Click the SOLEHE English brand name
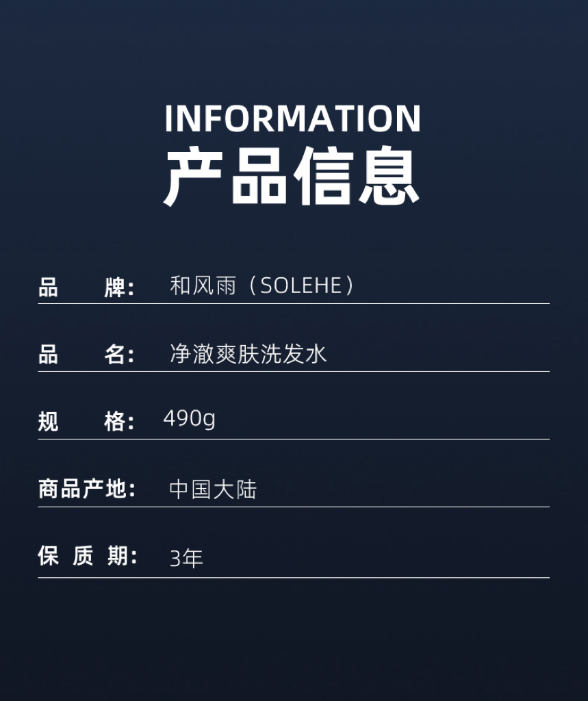The height and width of the screenshot is (701, 588). (301, 285)
